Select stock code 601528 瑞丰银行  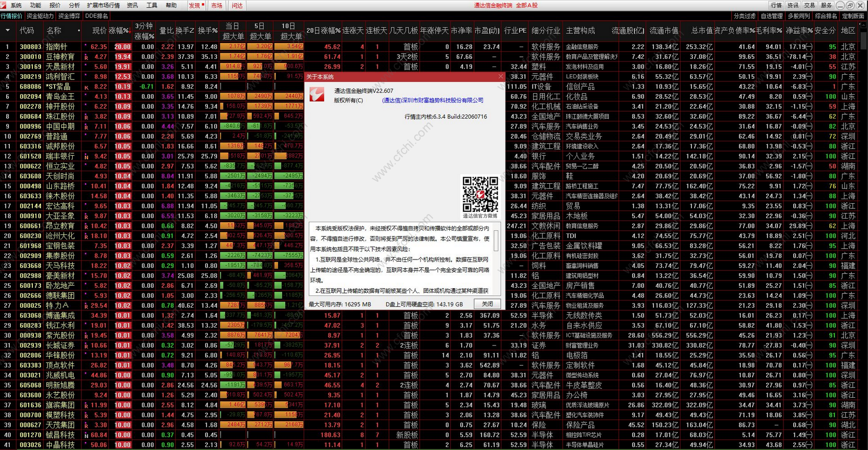point(31,156)
